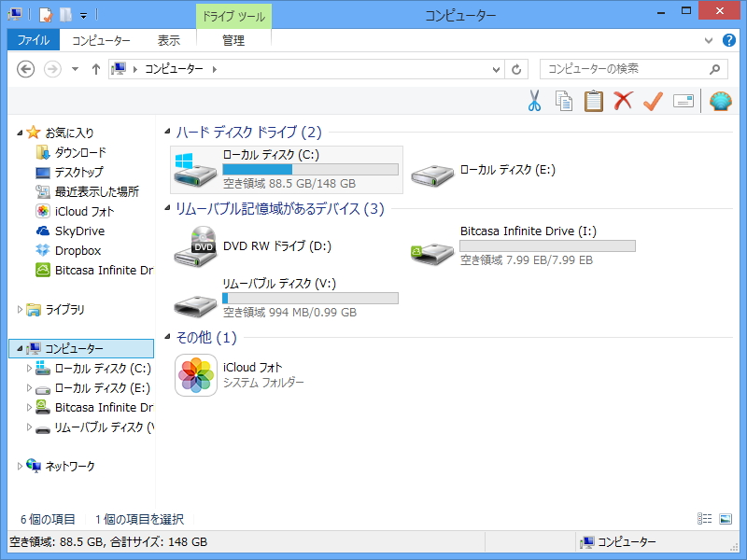747x560 pixels.
Task: Click the forward navigation arrow
Action: point(52,69)
